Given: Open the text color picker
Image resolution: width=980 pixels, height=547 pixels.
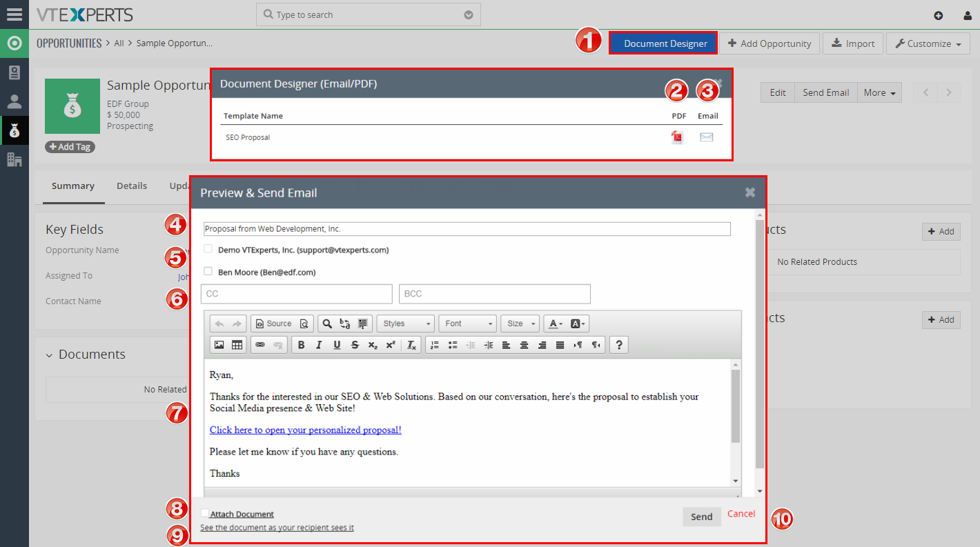Looking at the screenshot, I should pyautogui.click(x=556, y=324).
